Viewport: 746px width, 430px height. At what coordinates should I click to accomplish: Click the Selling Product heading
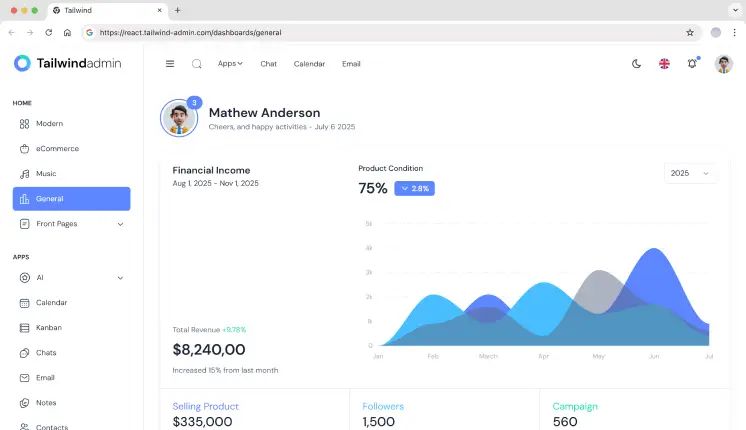(206, 406)
